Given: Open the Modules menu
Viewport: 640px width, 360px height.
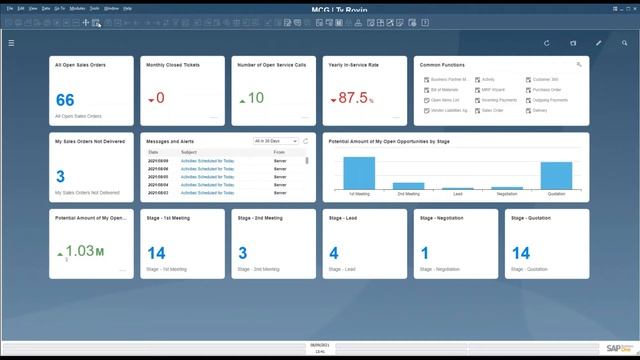Looking at the screenshot, I should click(x=77, y=8).
